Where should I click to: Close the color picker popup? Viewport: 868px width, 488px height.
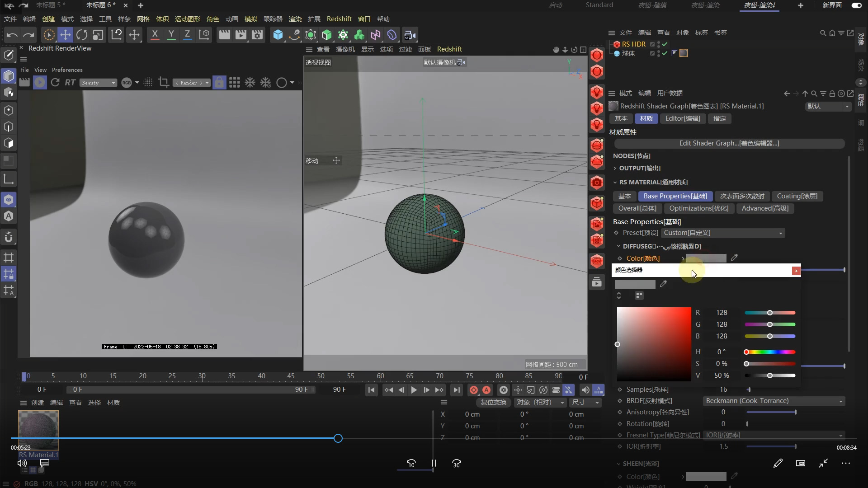(796, 271)
